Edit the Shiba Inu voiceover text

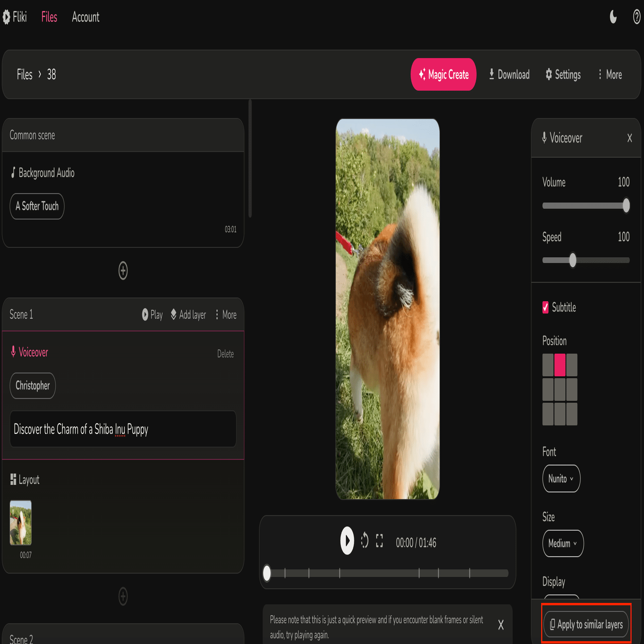(123, 429)
